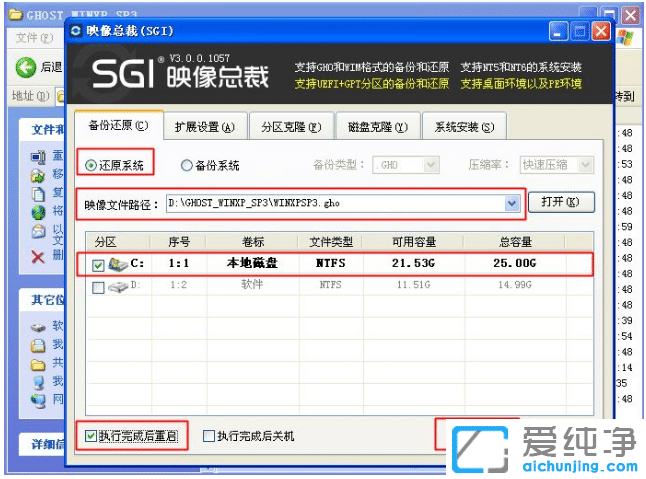The width and height of the screenshot is (646, 479).
Task: Click the 1:2 sequence number cell
Action: [178, 285]
